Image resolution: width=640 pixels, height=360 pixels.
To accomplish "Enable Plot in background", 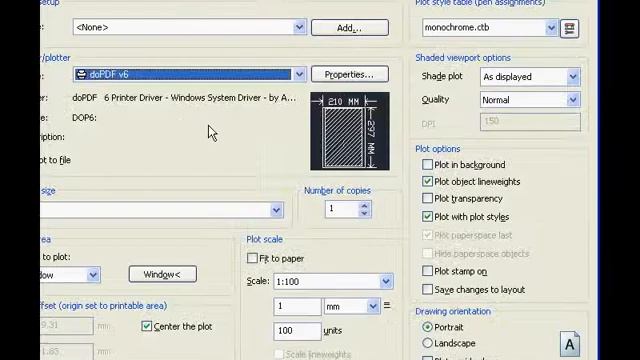I will coord(427,164).
